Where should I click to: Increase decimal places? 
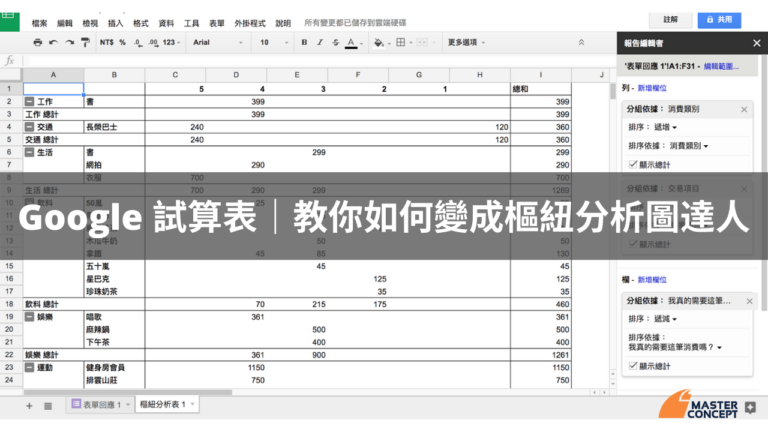(153, 43)
